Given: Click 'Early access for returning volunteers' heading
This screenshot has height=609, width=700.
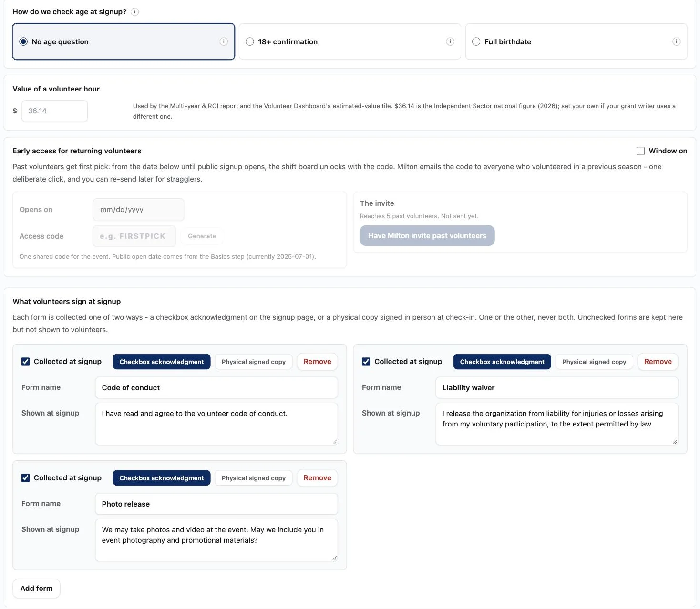Looking at the screenshot, I should pyautogui.click(x=77, y=151).
